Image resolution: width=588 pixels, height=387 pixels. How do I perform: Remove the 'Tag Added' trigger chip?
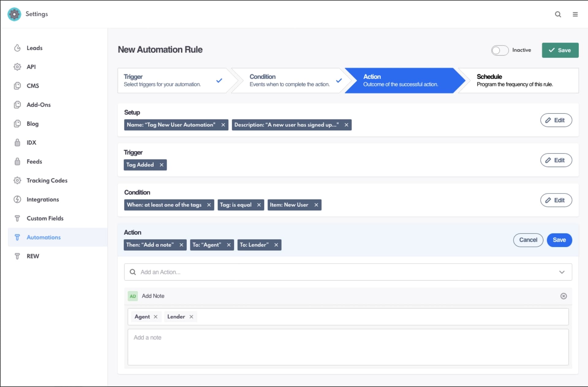(161, 165)
